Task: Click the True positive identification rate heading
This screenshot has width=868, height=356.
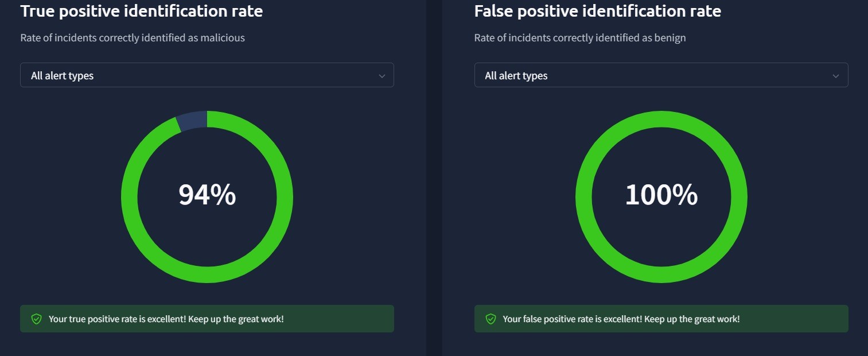Action: pyautogui.click(x=142, y=11)
